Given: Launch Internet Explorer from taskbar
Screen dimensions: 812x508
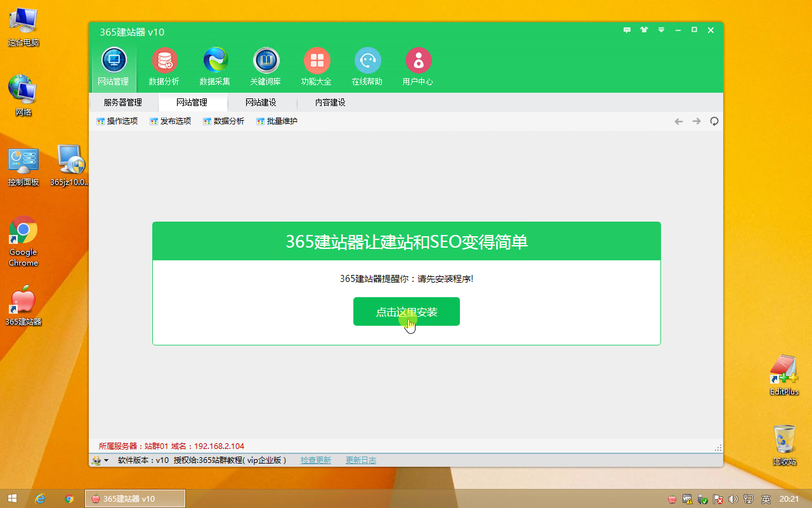Looking at the screenshot, I should [41, 498].
